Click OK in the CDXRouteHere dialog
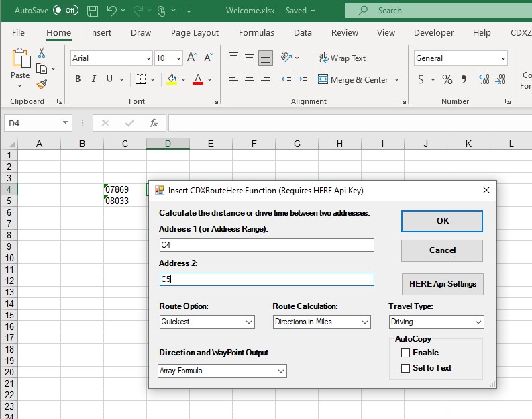Viewport: 532px width, 419px height. pos(441,221)
